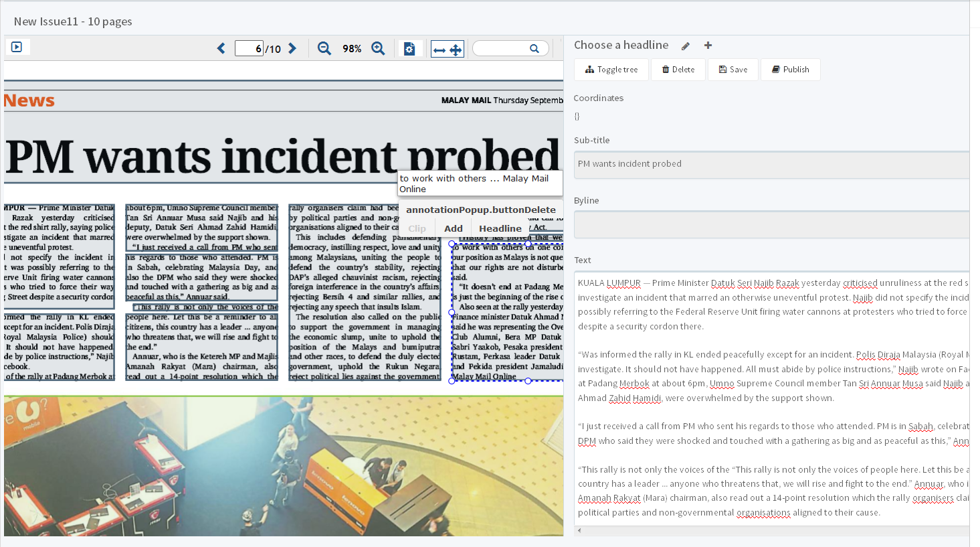This screenshot has height=547, width=980.
Task: Click the article column starting 'rally organisers claim'
Action: pos(365,293)
